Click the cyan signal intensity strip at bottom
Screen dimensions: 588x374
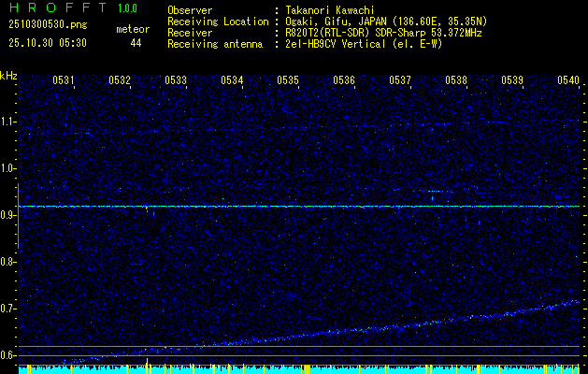(x=299, y=370)
